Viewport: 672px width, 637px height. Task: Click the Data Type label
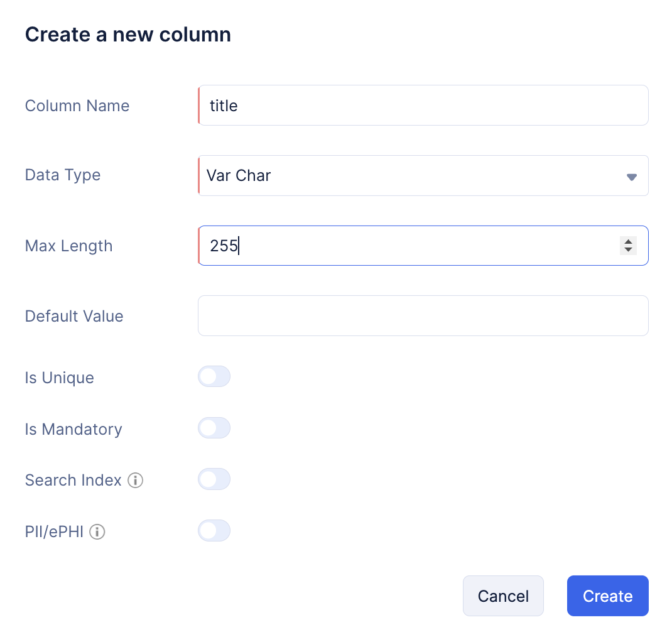[x=63, y=175]
